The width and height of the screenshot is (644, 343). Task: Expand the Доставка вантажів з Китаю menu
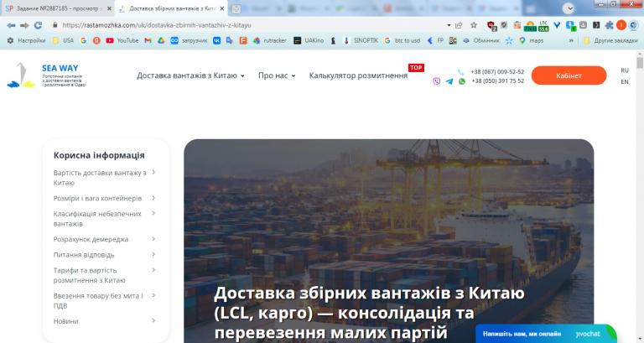[190, 75]
